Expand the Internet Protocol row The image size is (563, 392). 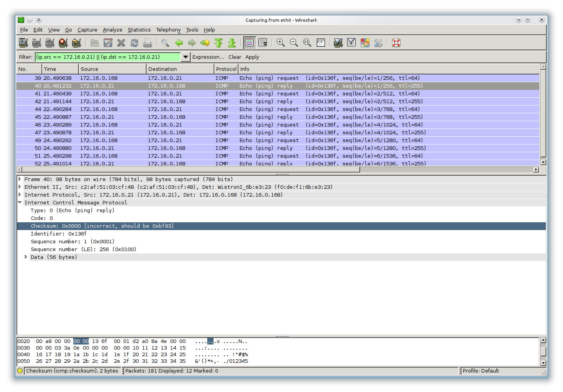[19, 195]
